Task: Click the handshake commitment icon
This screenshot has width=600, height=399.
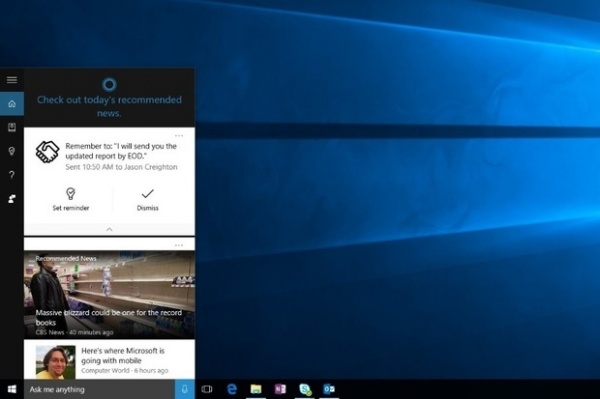Action: [47, 152]
